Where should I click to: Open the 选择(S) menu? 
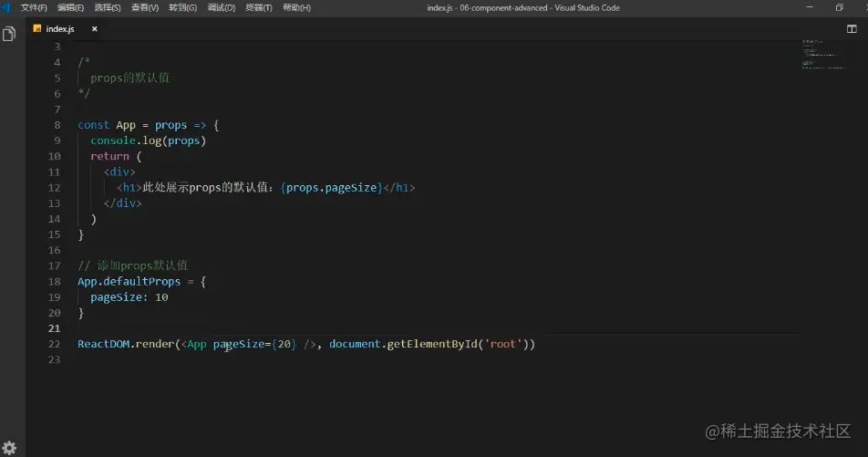[108, 8]
